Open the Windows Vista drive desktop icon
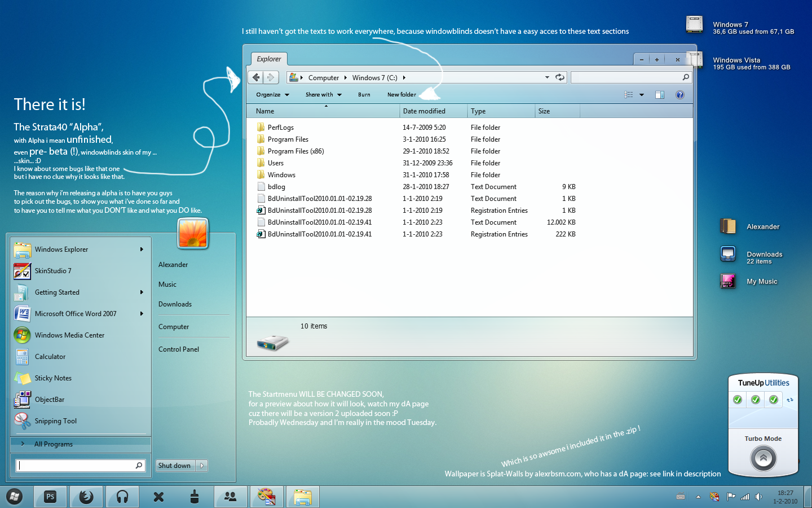 pos(696,61)
